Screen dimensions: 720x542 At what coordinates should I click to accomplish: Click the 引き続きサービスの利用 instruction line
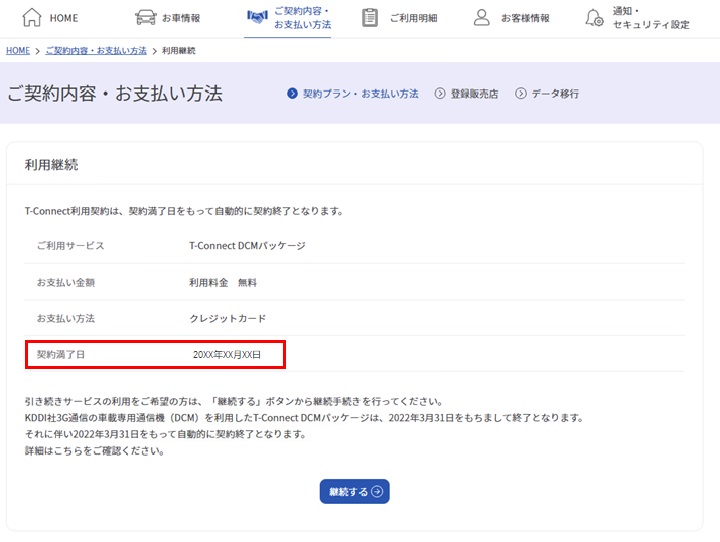(x=234, y=401)
